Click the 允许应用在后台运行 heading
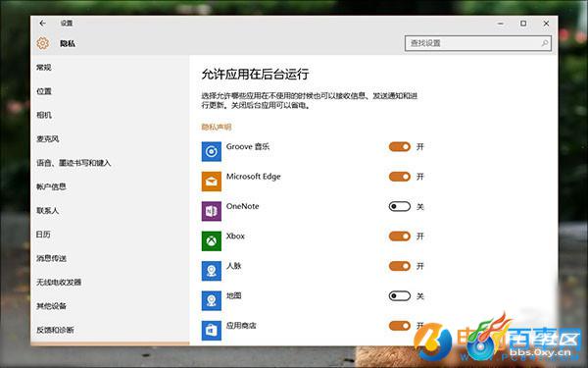 pos(256,74)
